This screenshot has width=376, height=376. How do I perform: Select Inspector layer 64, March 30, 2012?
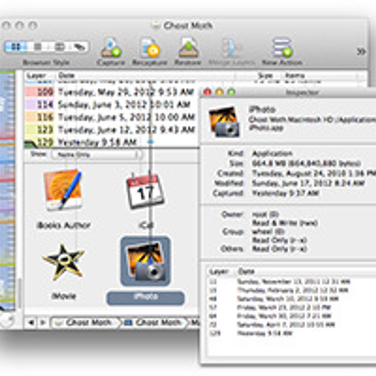291,316
